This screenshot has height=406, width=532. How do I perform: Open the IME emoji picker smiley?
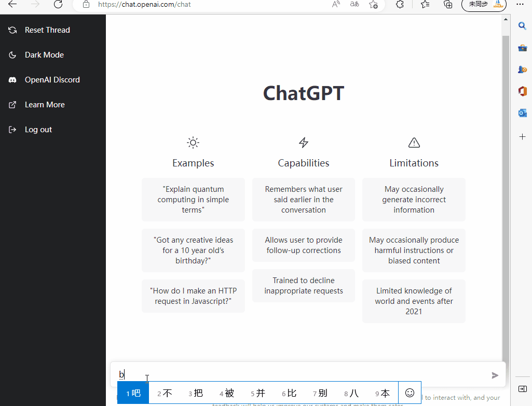410,393
